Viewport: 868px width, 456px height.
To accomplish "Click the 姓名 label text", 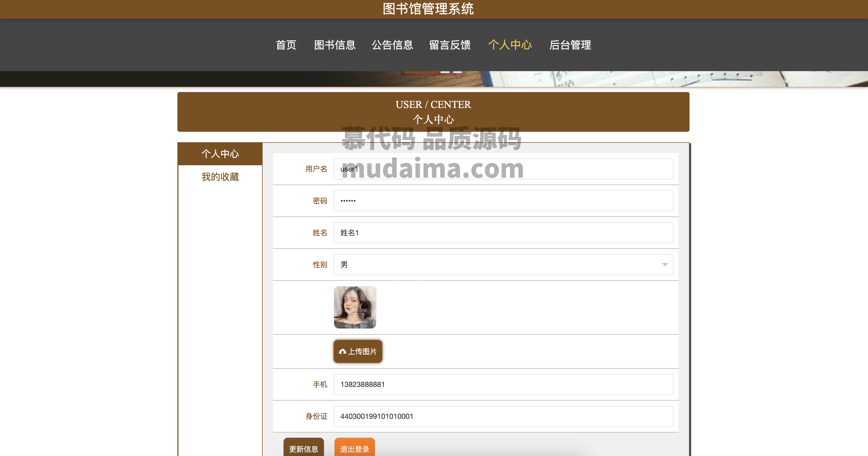I will [x=320, y=233].
